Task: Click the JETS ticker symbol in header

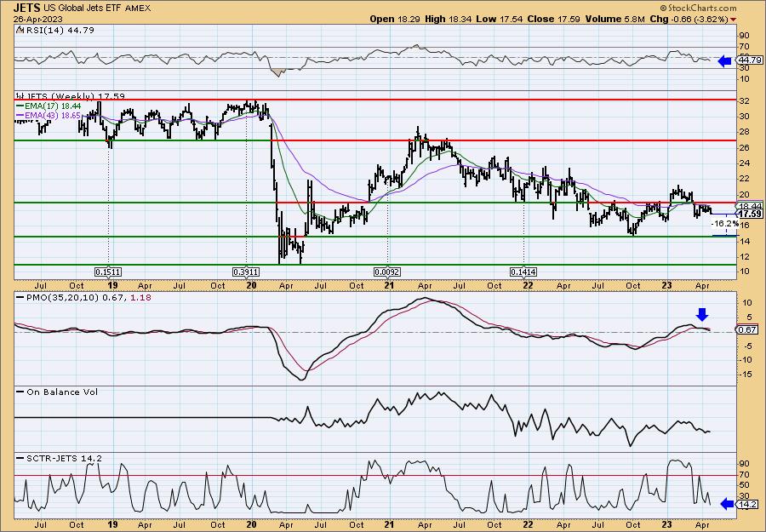Action: coord(26,8)
